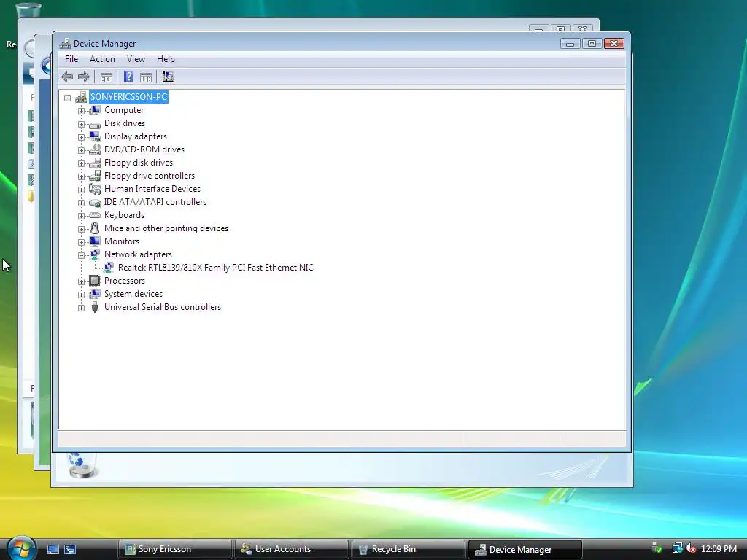Open the Help menu
The image size is (747, 560).
[166, 59]
